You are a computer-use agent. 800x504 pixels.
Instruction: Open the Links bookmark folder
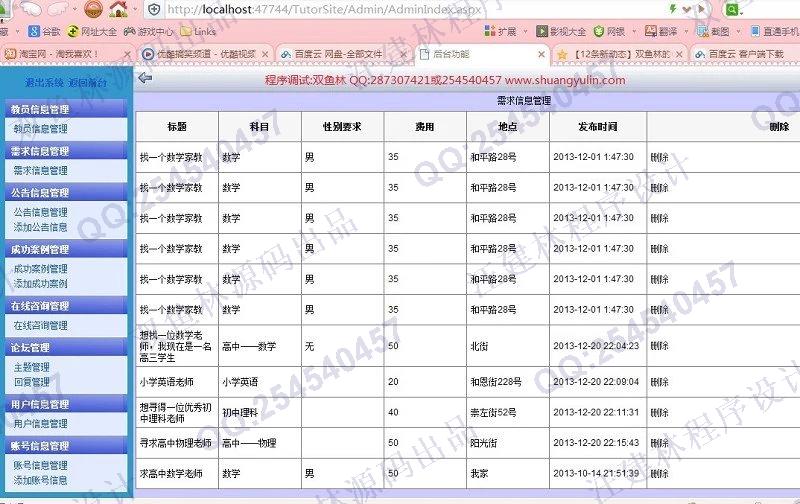tap(198, 32)
